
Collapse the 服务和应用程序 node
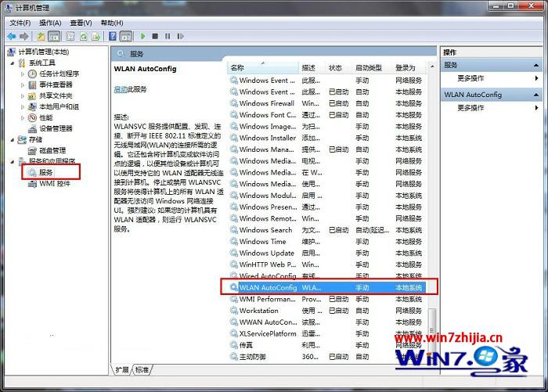(x=13, y=162)
